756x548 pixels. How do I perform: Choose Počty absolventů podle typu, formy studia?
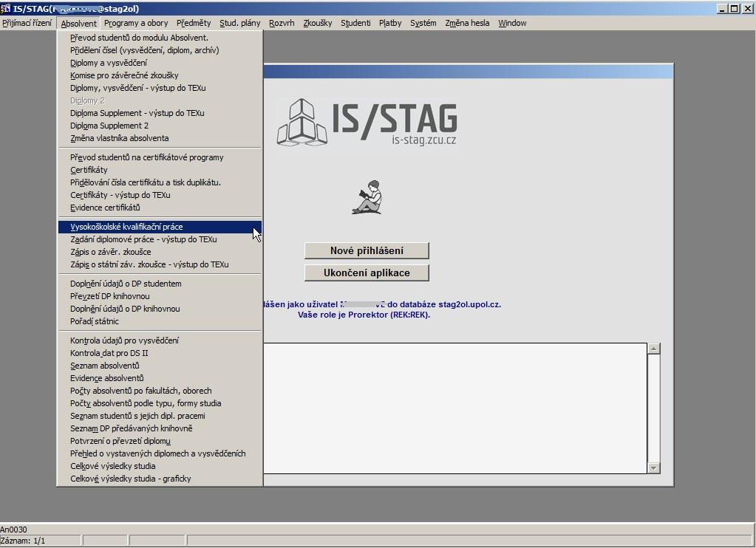pyautogui.click(x=160, y=403)
